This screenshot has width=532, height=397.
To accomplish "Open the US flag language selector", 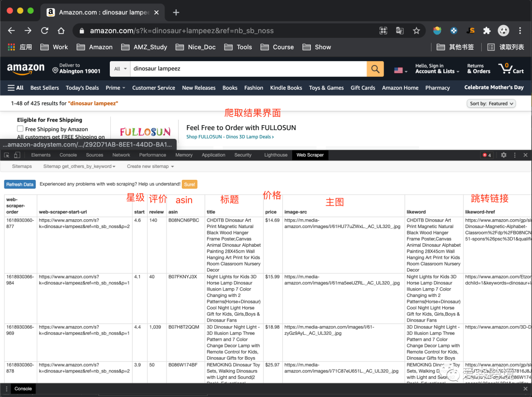I will [400, 70].
